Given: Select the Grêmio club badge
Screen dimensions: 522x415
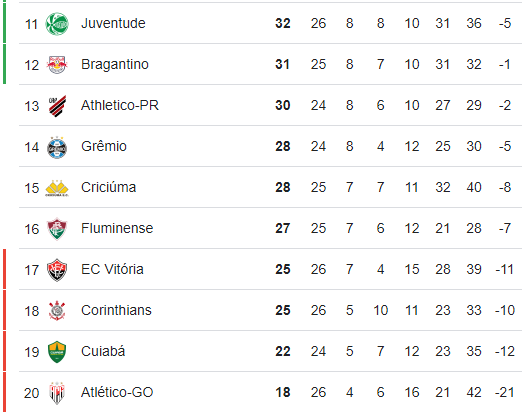Looking at the screenshot, I should click(x=57, y=147).
